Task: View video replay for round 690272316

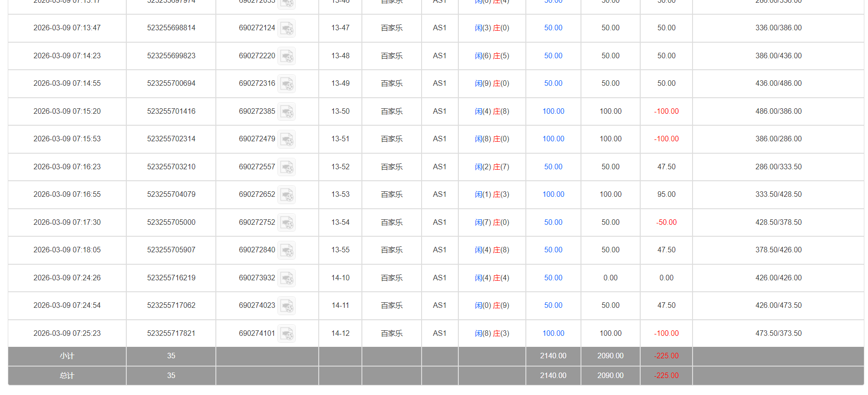Action: (x=287, y=84)
